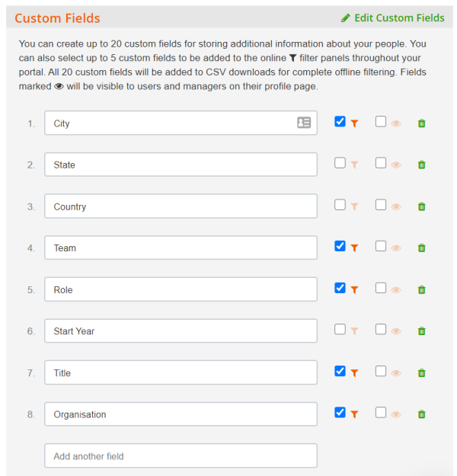Delete the Start Year field

421,331
